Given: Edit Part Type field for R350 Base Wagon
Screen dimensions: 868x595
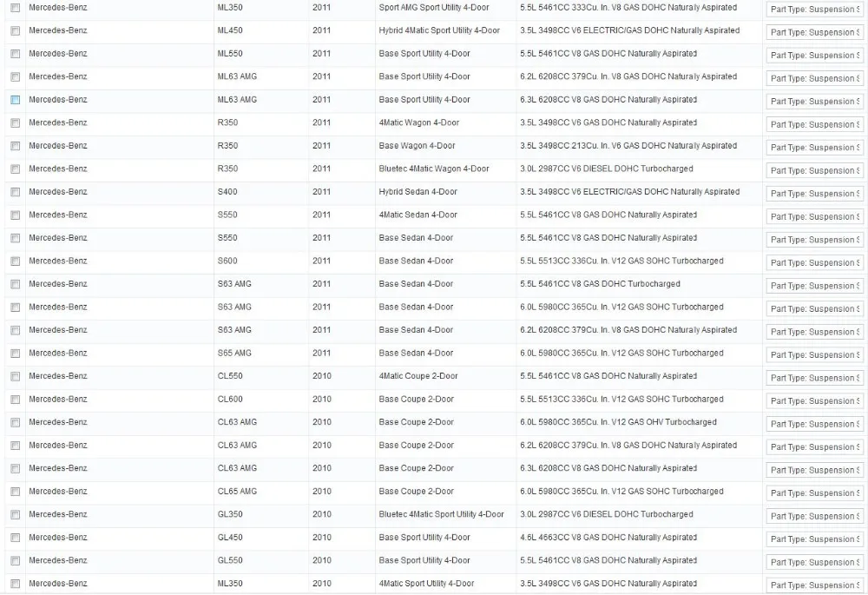Looking at the screenshot, I should point(815,148).
